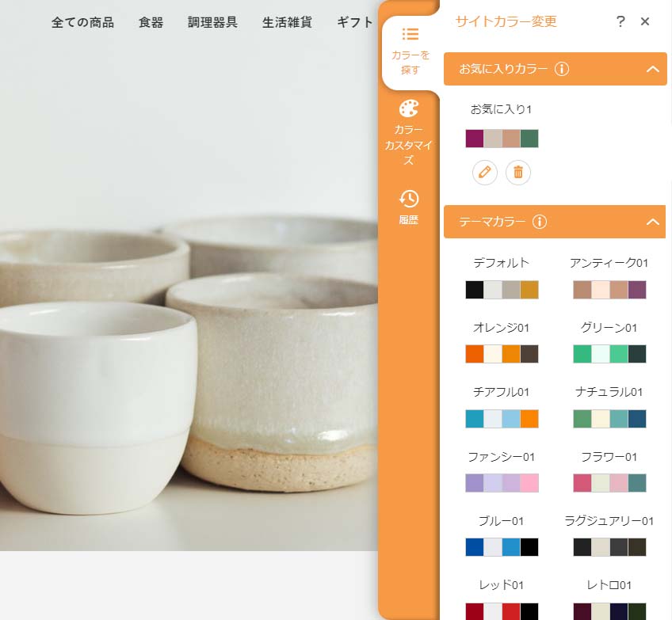
Task: Choose the ナチュラル01 color palette
Action: coord(609,418)
